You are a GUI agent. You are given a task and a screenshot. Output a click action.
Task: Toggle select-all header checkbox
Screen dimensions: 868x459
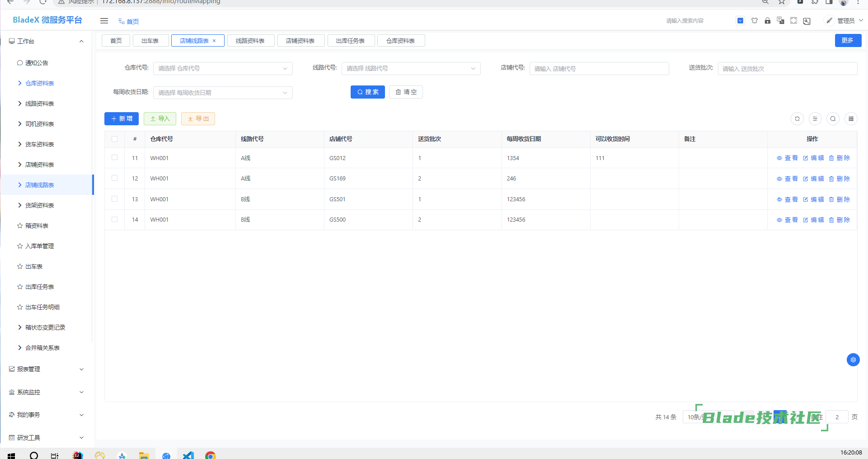pyautogui.click(x=114, y=139)
